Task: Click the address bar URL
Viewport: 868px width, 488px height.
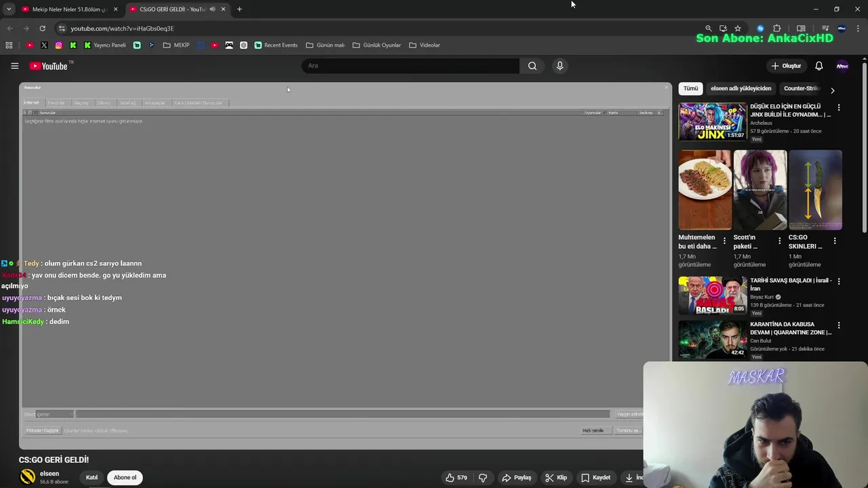Action: click(122, 28)
